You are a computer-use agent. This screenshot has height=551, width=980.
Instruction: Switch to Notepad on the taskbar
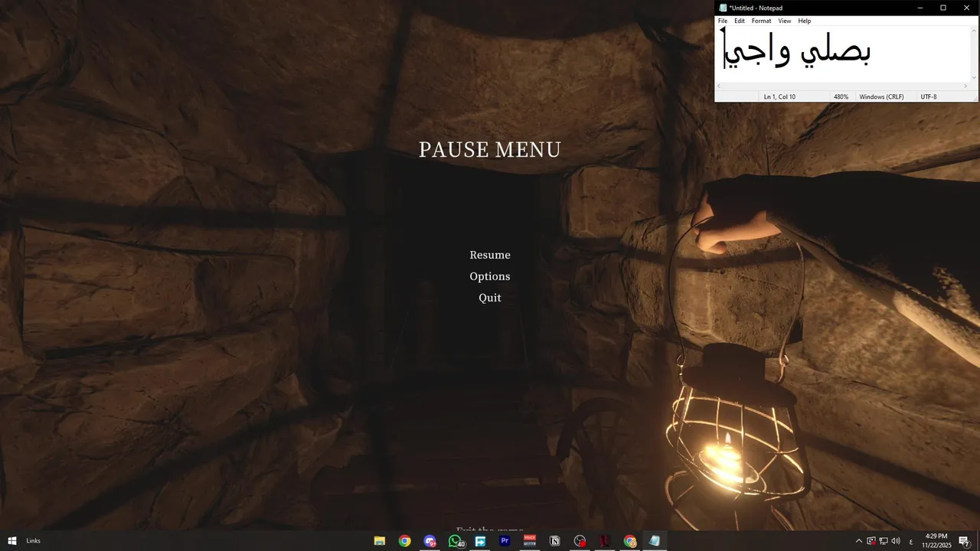[655, 541]
